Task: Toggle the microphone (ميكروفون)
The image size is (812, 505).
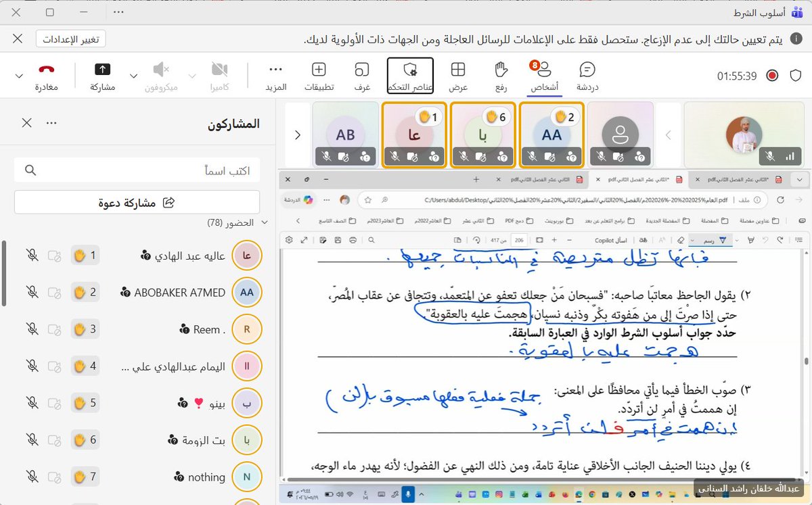Action: point(161,75)
